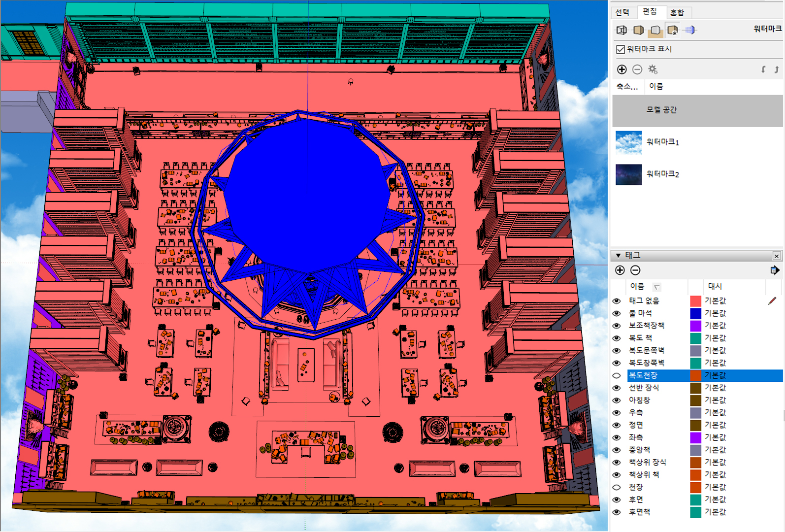
Task: Switch to the 선택 tab
Action: coord(622,12)
